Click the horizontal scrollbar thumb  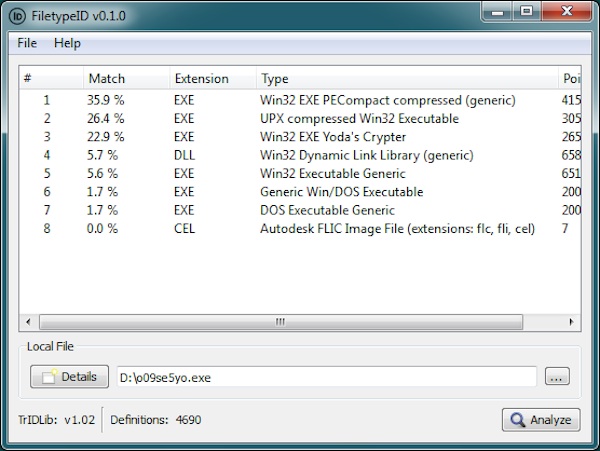coord(281,322)
